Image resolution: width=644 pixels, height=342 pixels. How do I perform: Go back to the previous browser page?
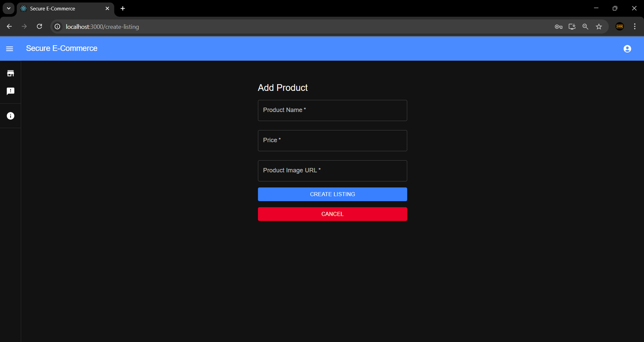point(9,27)
